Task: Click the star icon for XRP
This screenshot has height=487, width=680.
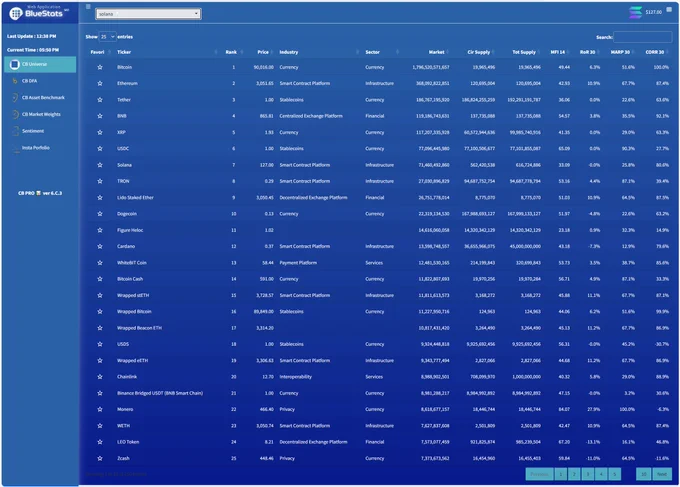Action: [100, 132]
